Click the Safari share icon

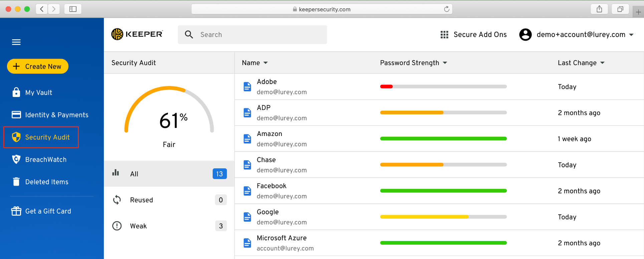pos(599,9)
